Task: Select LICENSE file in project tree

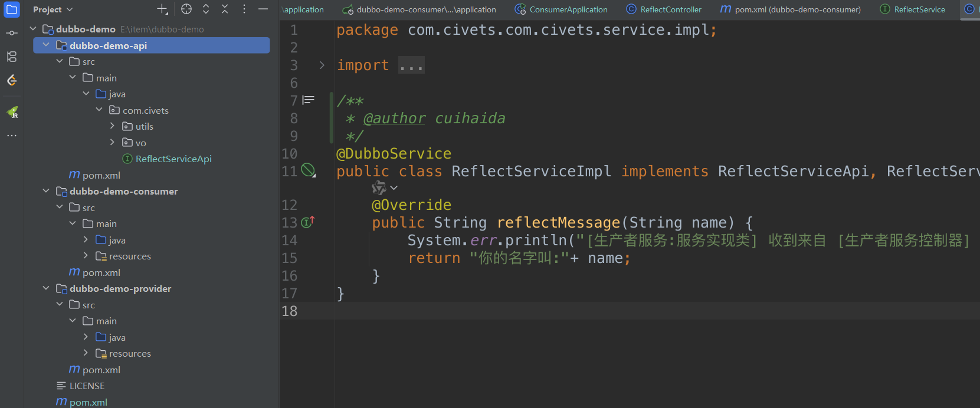Action: (81, 386)
